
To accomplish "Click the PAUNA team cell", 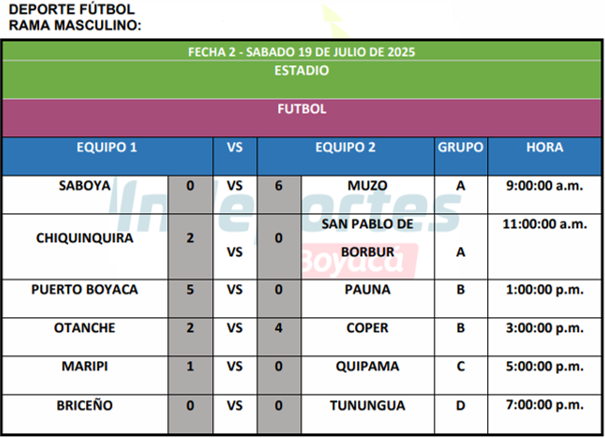I will pyautogui.click(x=368, y=298).
